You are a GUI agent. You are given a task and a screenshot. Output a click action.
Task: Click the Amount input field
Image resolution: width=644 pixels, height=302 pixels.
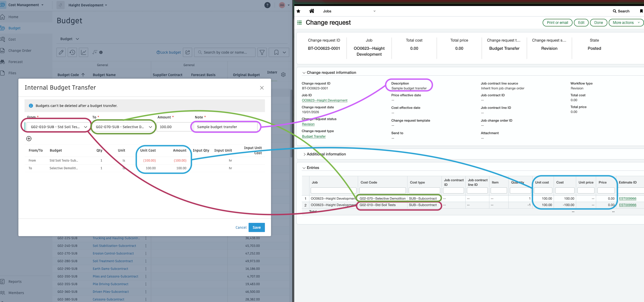174,127
